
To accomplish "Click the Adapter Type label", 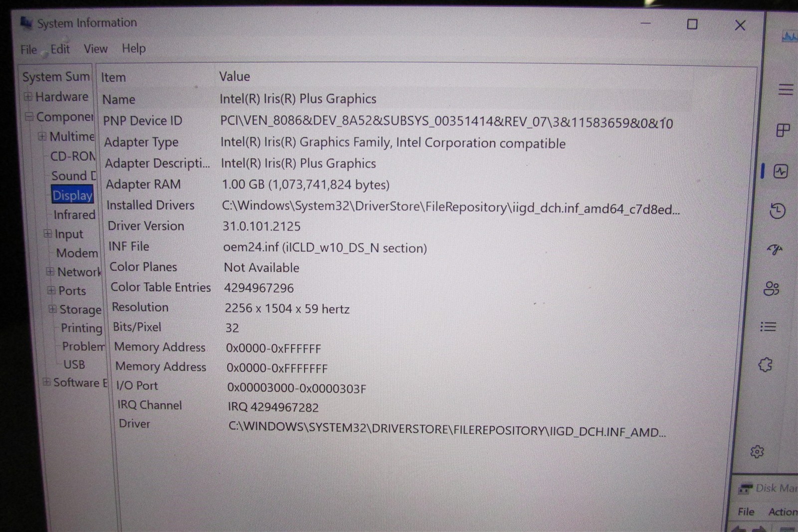I will point(141,142).
